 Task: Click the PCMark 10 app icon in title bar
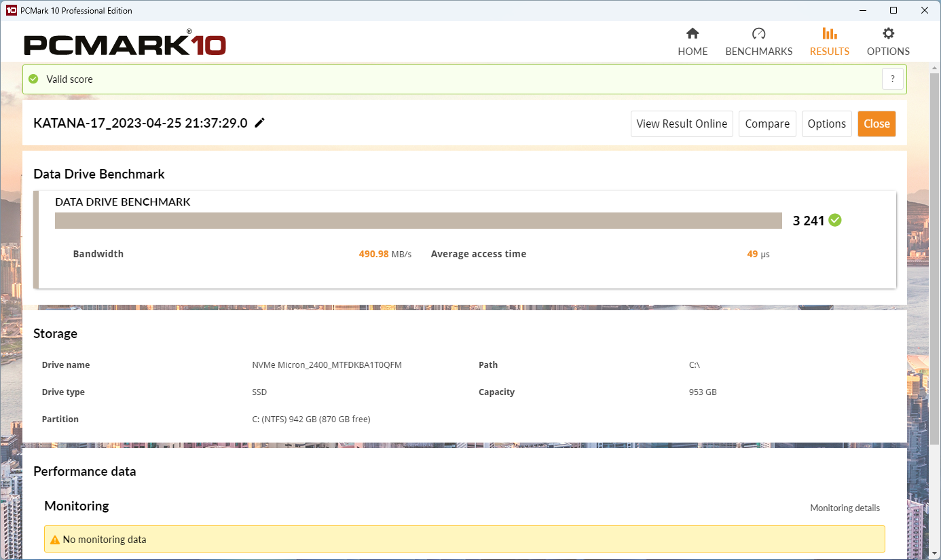[x=11, y=10]
